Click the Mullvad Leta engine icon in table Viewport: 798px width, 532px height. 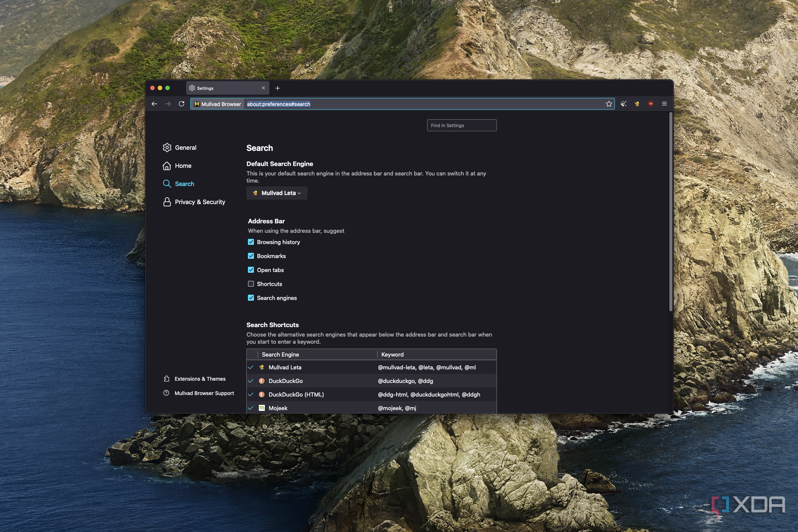261,367
